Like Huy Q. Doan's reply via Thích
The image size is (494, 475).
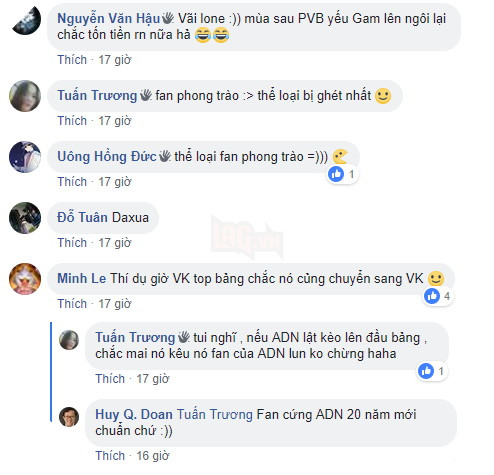point(110,455)
